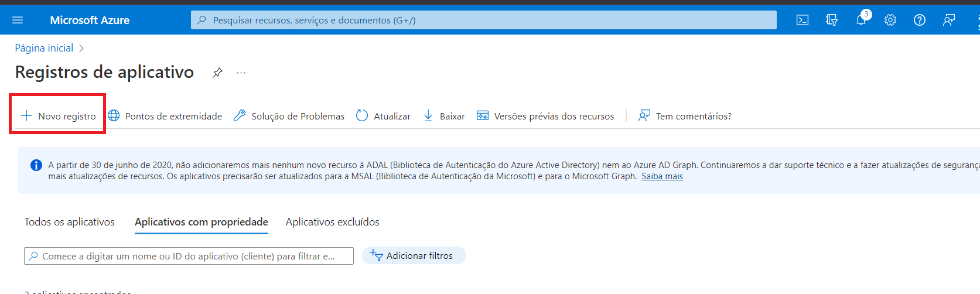This screenshot has width=980, height=294.
Task: Open directories and subscriptions filter icon
Action: tap(832, 20)
